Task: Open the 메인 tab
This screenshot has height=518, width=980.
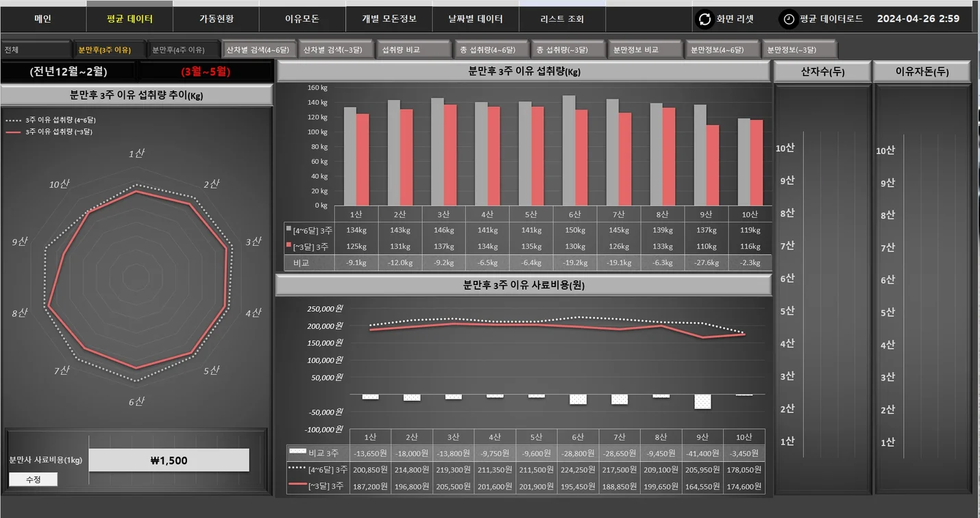Action: pyautogui.click(x=43, y=19)
